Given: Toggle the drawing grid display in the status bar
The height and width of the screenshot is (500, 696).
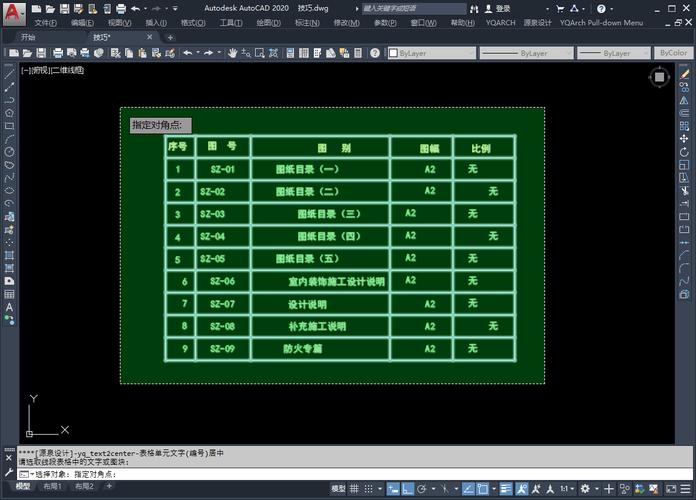Looking at the screenshot, I should [x=354, y=489].
